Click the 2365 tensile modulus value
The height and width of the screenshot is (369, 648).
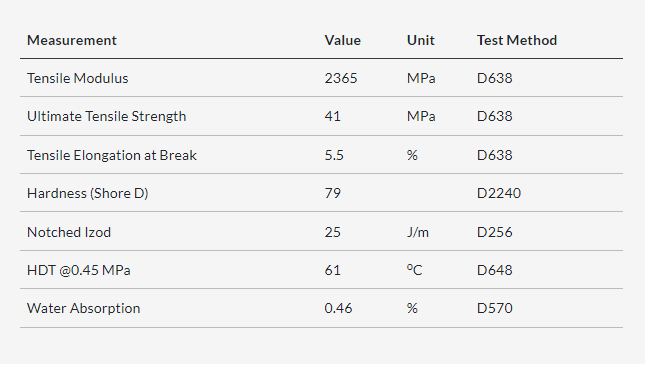(x=341, y=79)
